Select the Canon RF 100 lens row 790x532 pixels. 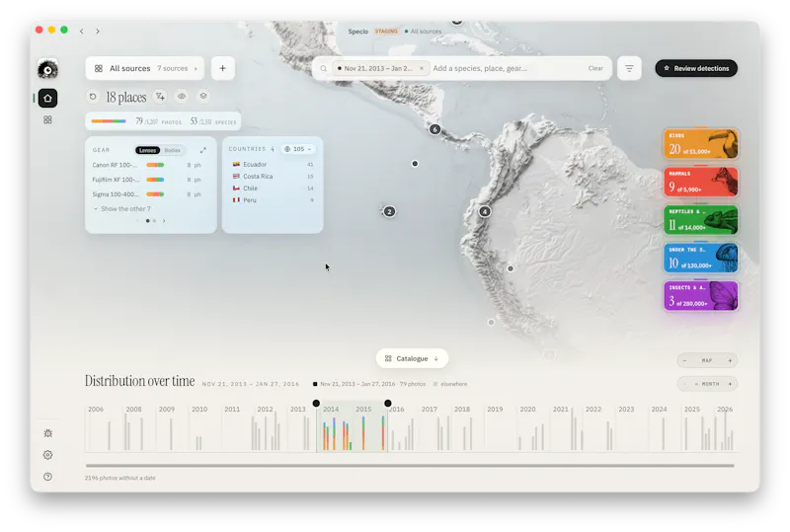(x=146, y=165)
